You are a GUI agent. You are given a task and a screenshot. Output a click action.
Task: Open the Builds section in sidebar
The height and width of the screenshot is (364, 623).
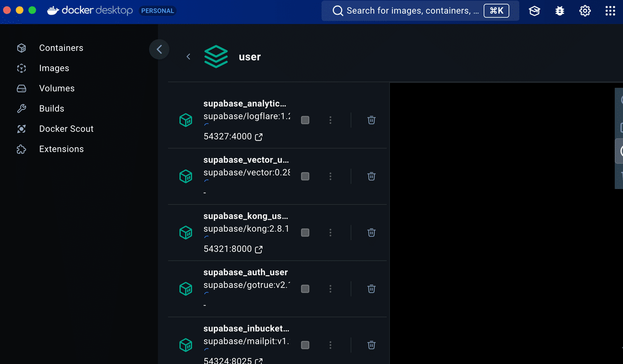[50, 109]
